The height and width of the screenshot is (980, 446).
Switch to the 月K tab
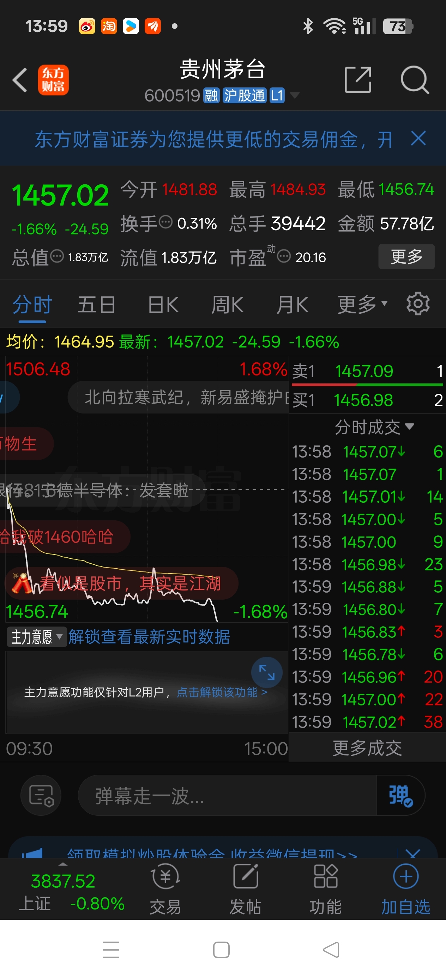click(292, 305)
